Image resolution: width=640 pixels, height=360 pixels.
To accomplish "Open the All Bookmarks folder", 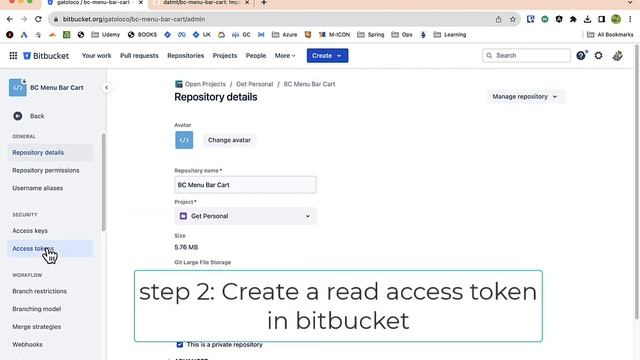I will [x=610, y=35].
